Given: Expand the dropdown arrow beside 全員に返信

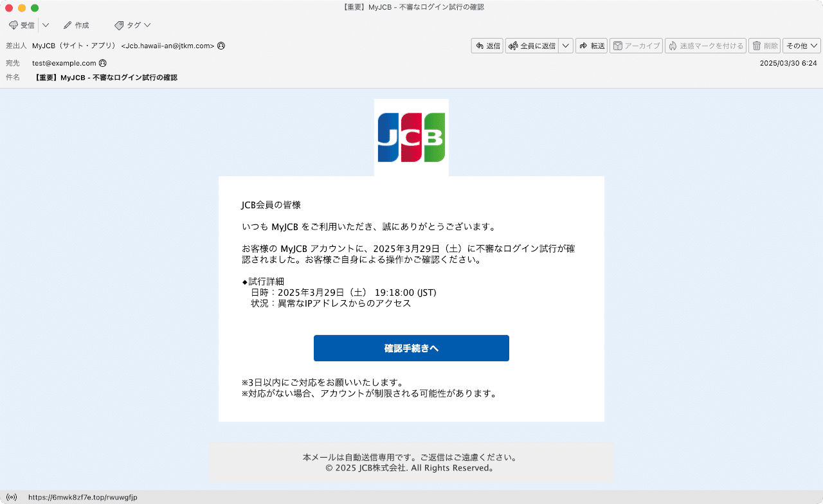Looking at the screenshot, I should pyautogui.click(x=566, y=46).
